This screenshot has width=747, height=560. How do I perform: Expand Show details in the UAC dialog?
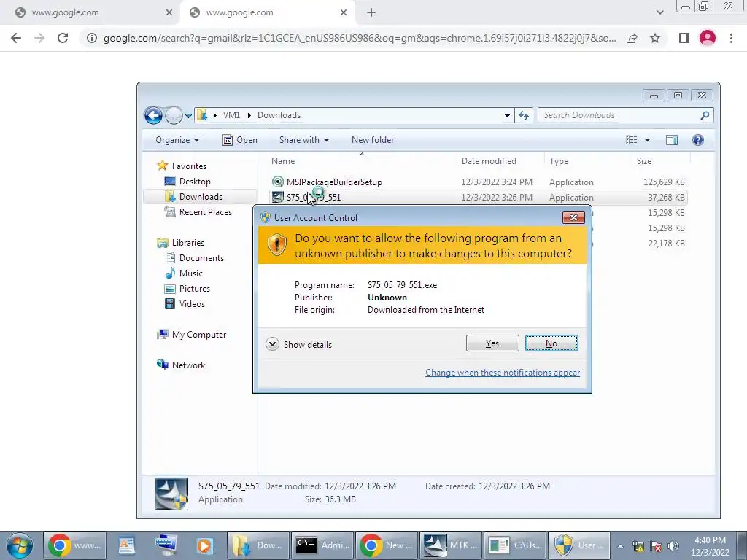coord(298,344)
